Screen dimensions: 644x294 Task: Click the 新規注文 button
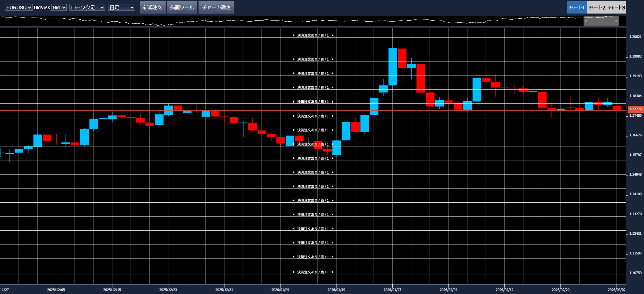152,7
